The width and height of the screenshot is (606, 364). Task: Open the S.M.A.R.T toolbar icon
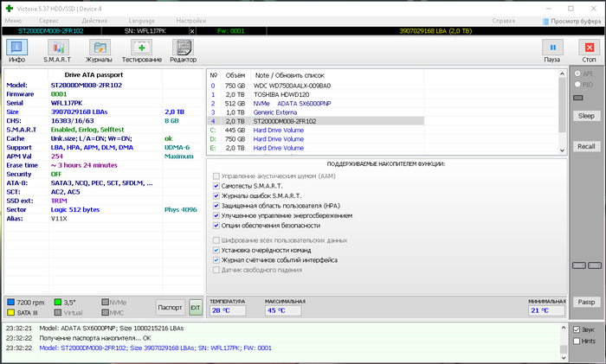click(x=58, y=48)
